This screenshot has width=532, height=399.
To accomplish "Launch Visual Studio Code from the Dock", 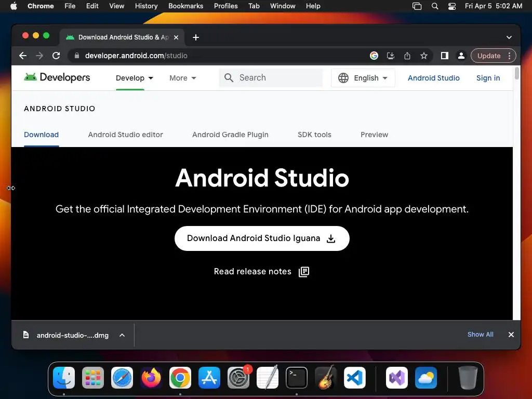I will pyautogui.click(x=354, y=378).
